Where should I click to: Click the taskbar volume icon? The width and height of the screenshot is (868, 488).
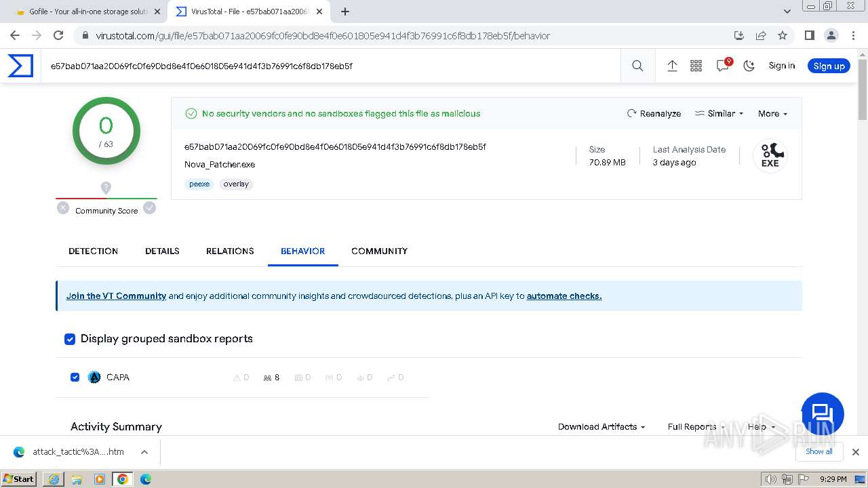click(770, 479)
